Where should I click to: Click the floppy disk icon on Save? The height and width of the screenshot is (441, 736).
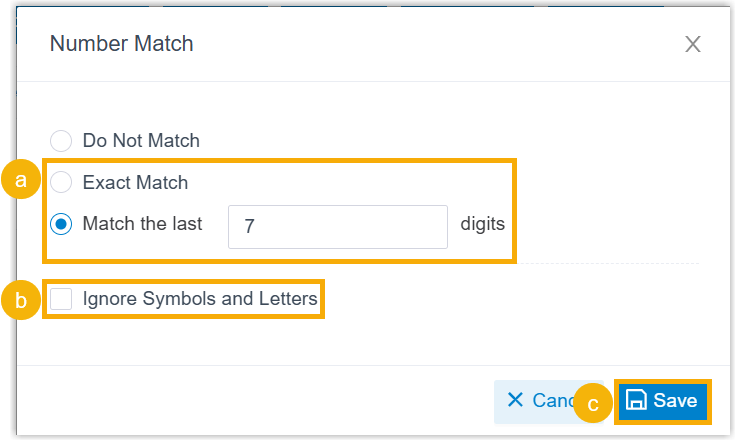[636, 401]
